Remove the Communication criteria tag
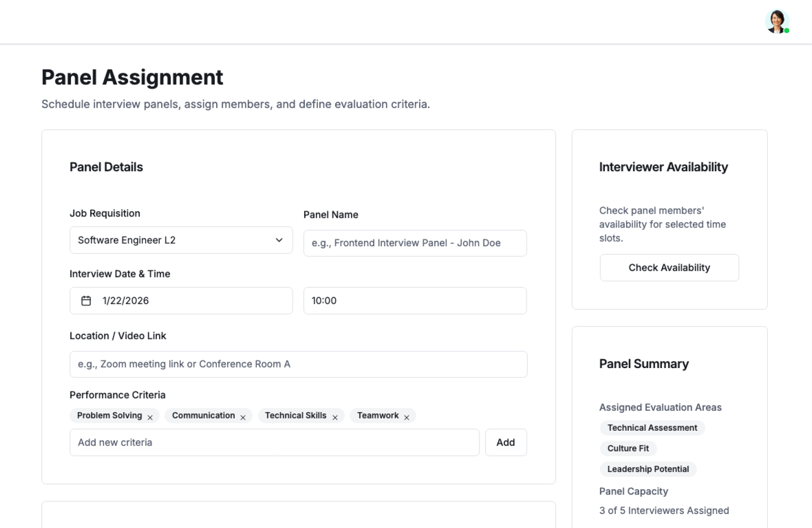812x528 pixels. (243, 418)
